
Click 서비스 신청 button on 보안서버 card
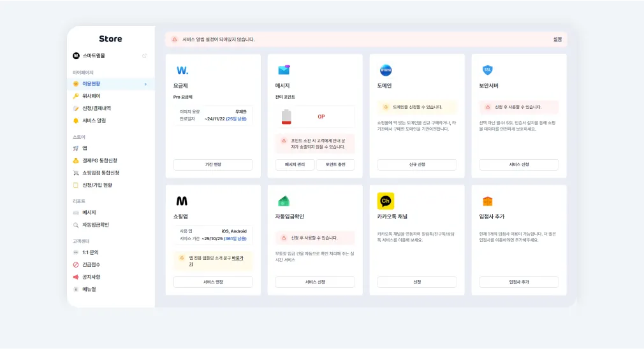519,164
